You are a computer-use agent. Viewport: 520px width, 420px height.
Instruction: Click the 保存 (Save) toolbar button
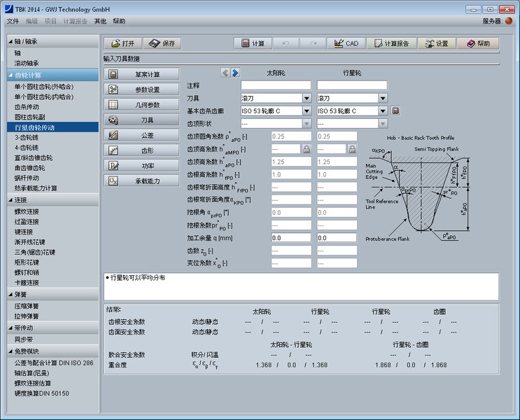tap(162, 43)
